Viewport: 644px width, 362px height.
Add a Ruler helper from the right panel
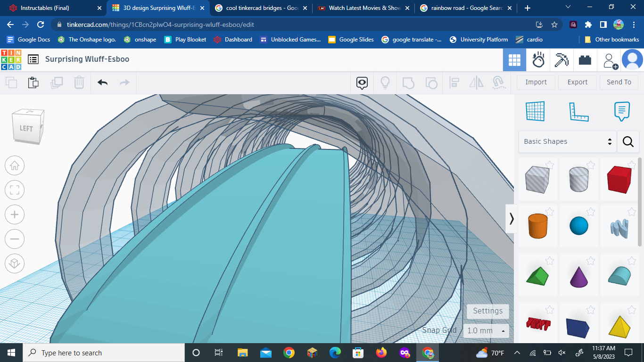[579, 111]
